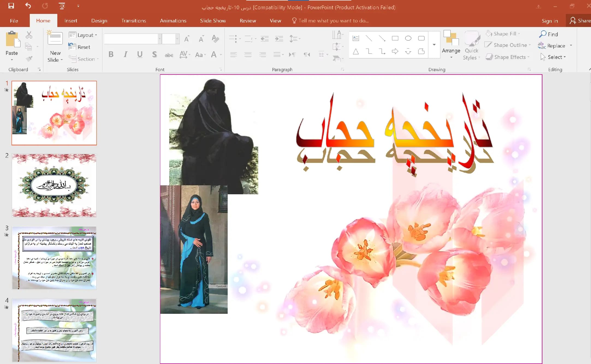591x364 pixels.
Task: Go to the Slide Show tab
Action: click(x=213, y=21)
